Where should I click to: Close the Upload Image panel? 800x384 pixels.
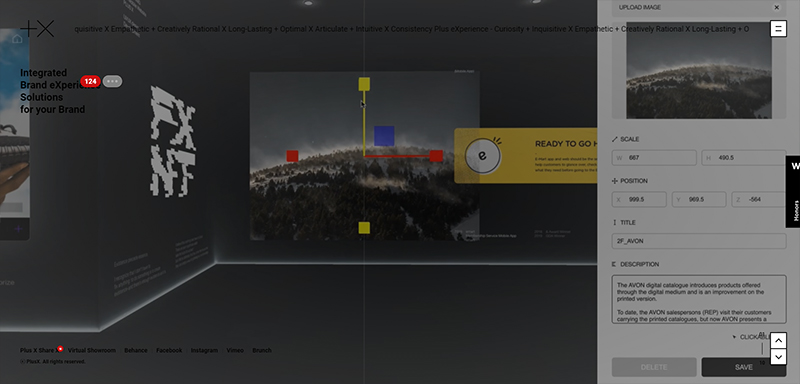point(777,7)
